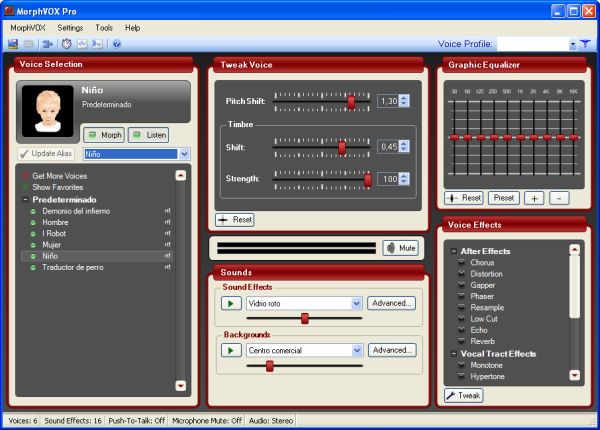Enable the Chorus voice effect
600x430 pixels.
(482, 262)
